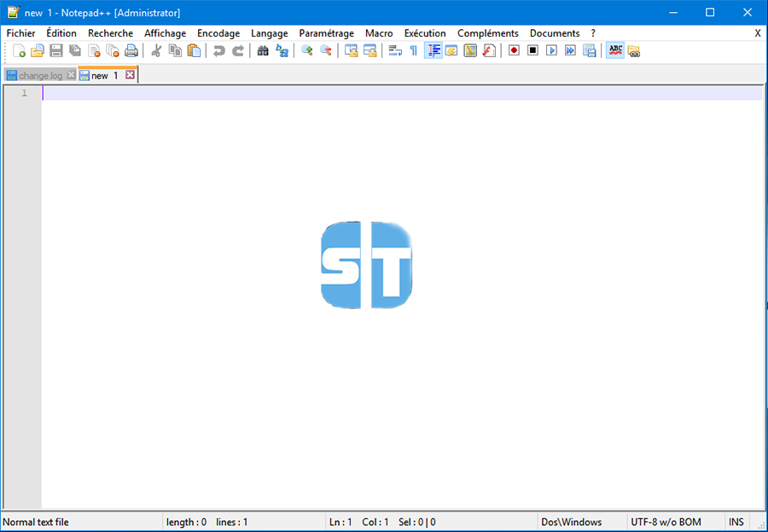768x532 pixels.
Task: Click the Print icon
Action: (131, 50)
